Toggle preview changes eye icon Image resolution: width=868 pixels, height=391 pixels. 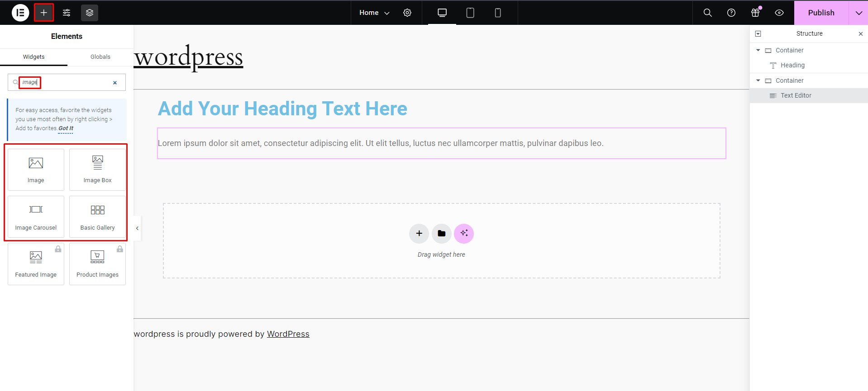(779, 13)
